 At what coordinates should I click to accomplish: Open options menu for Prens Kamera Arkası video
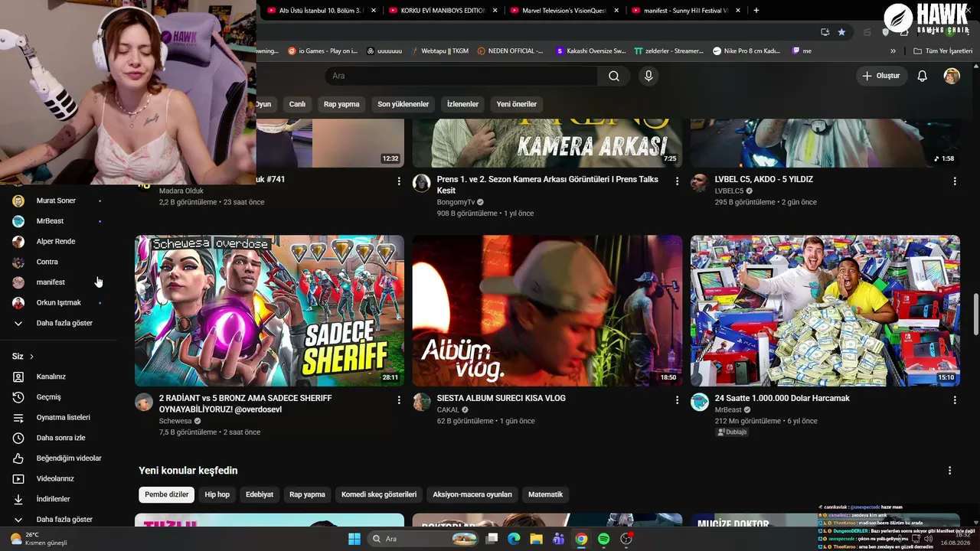pyautogui.click(x=677, y=181)
